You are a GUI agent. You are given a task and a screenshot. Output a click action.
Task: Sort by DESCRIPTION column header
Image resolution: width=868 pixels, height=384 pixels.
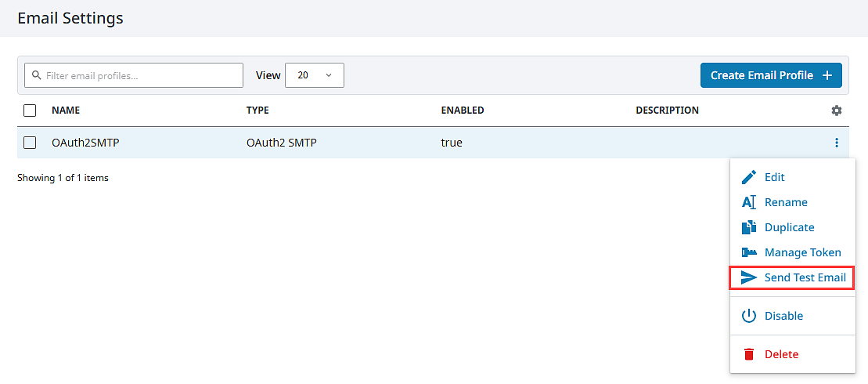click(x=667, y=110)
